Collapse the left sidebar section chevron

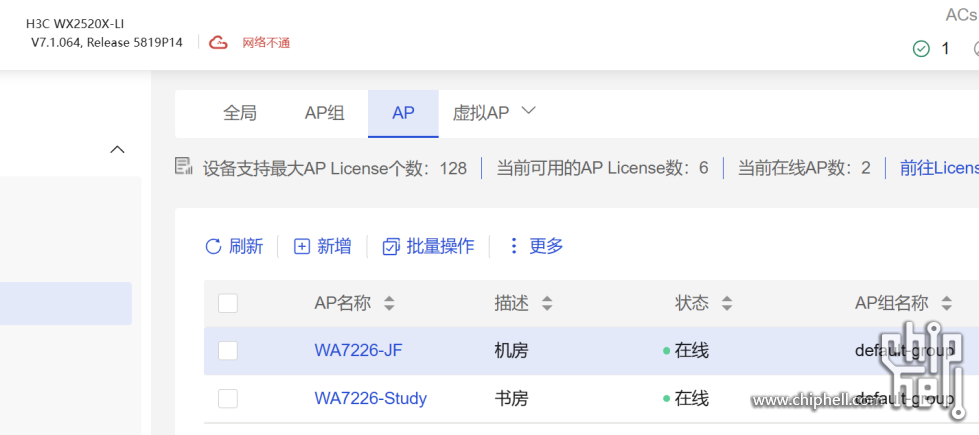point(117,150)
